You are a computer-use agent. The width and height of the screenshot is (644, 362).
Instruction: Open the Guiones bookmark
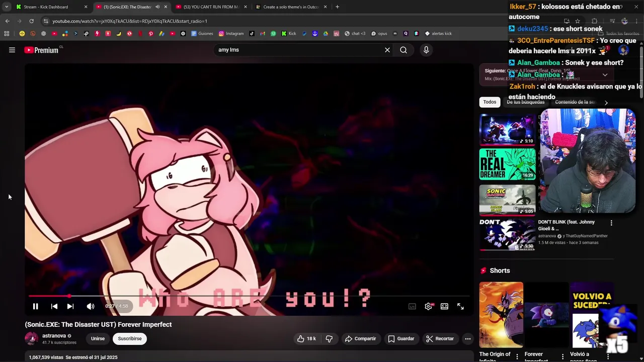202,34
